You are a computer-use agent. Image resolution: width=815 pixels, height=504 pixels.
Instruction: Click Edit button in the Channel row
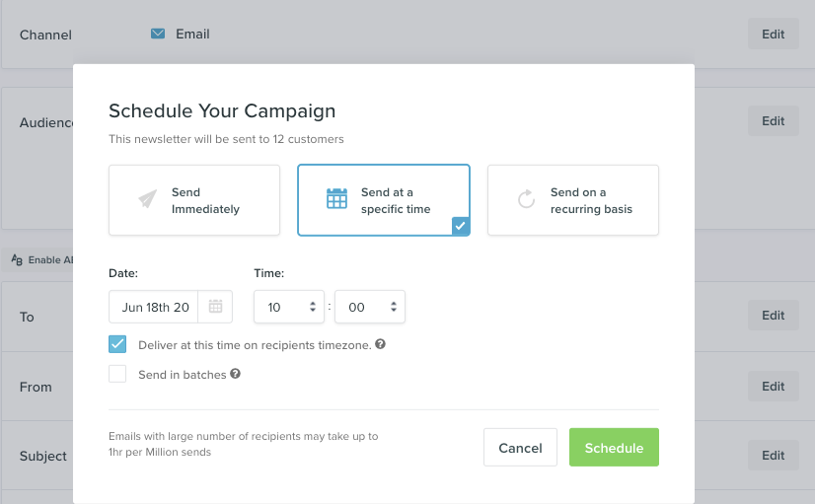tap(773, 34)
